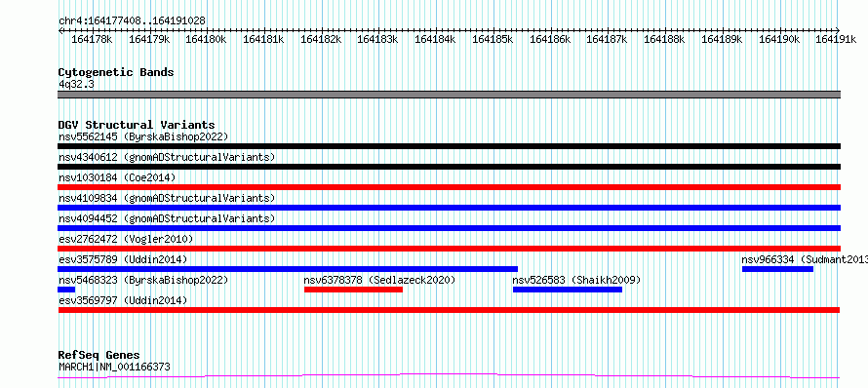Image resolution: width=868 pixels, height=388 pixels.
Task: Click the 164191k ruler tick label
Action: (x=837, y=39)
